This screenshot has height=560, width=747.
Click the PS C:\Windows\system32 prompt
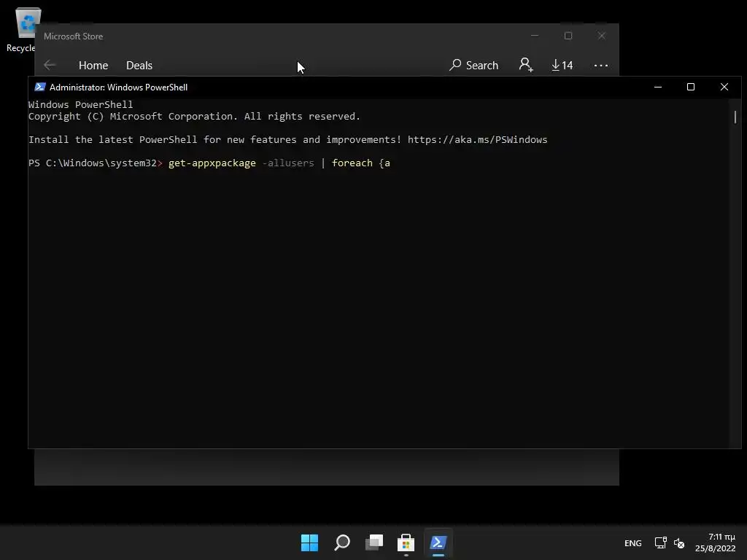pyautogui.click(x=96, y=163)
